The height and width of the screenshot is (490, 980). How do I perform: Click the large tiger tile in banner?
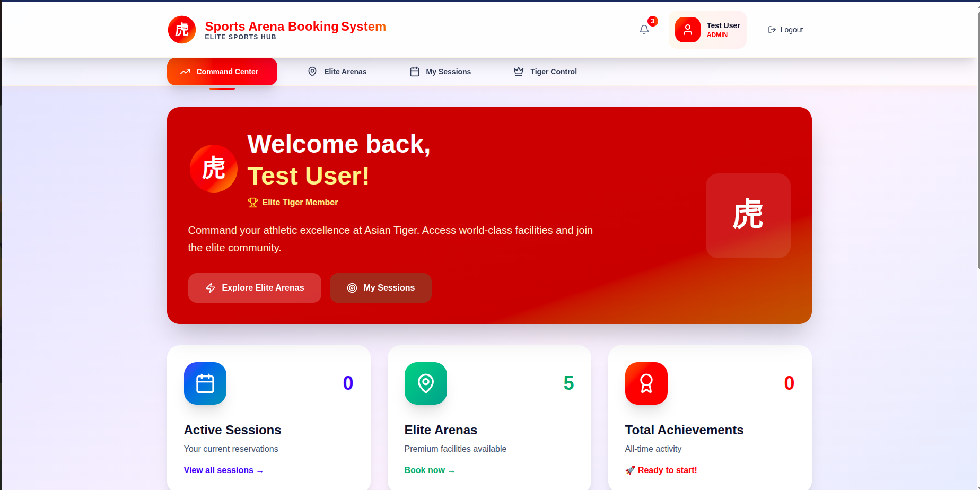coord(748,216)
